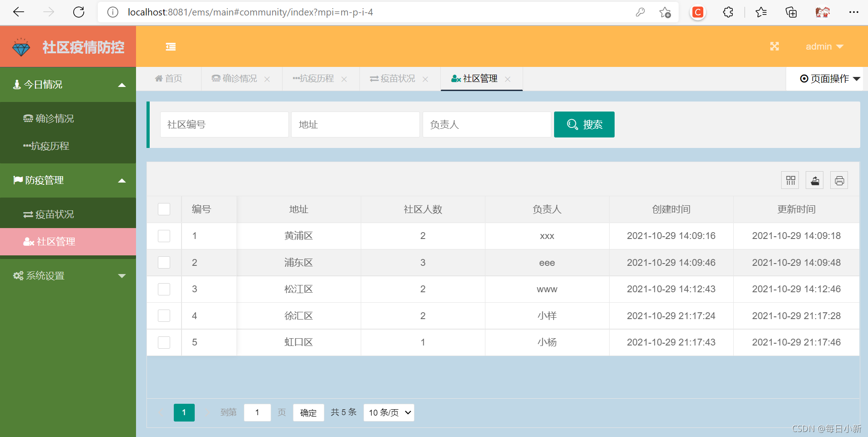This screenshot has height=437, width=868.
Task: Open the 页面操作 dropdown
Action: coord(830,79)
